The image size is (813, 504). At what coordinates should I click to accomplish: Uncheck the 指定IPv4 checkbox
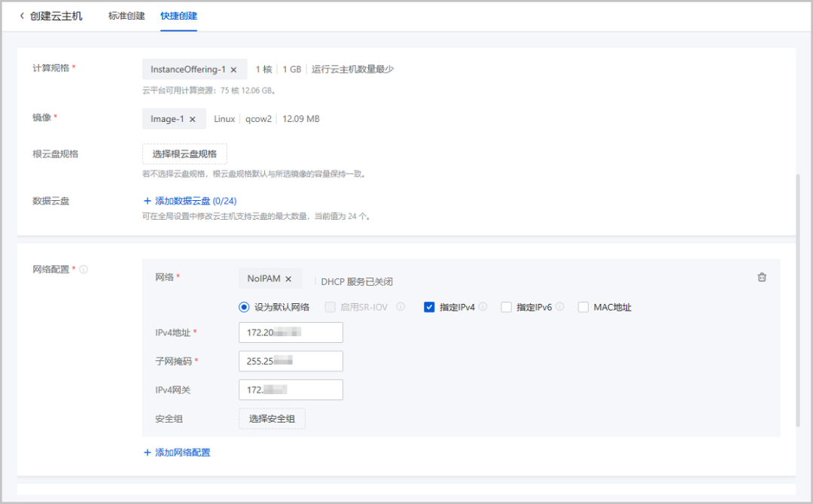point(430,307)
